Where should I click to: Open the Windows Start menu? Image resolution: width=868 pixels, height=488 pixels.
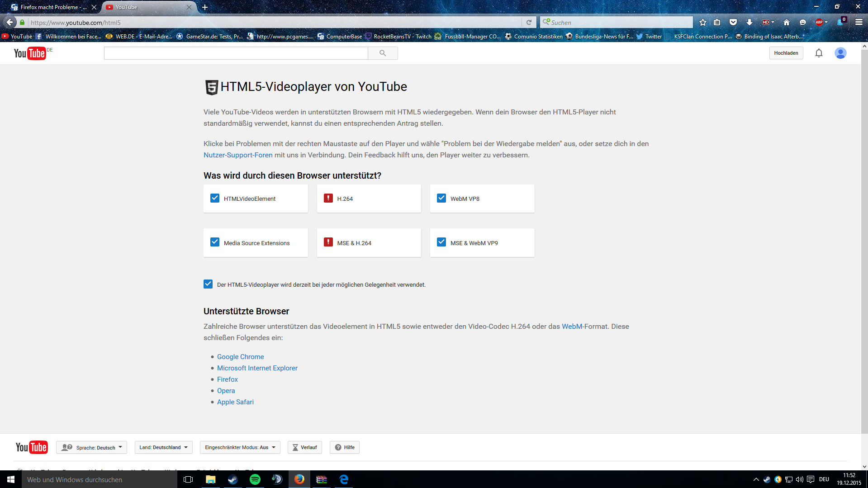(x=11, y=479)
